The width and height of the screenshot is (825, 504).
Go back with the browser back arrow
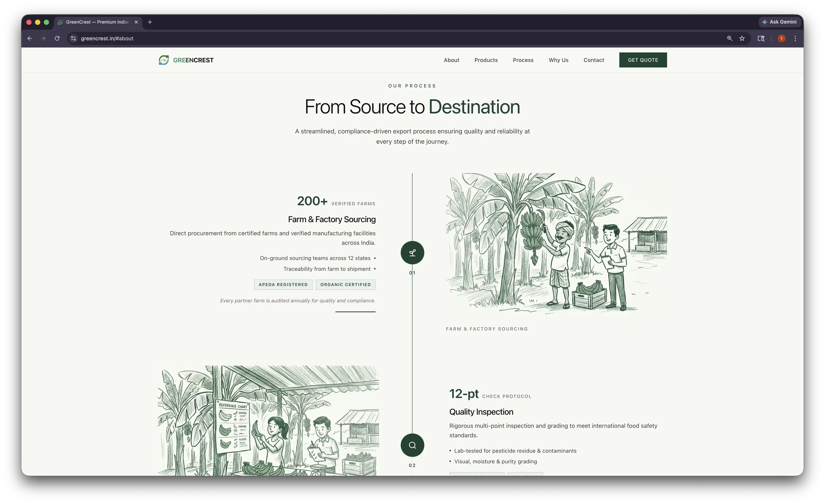click(x=30, y=38)
